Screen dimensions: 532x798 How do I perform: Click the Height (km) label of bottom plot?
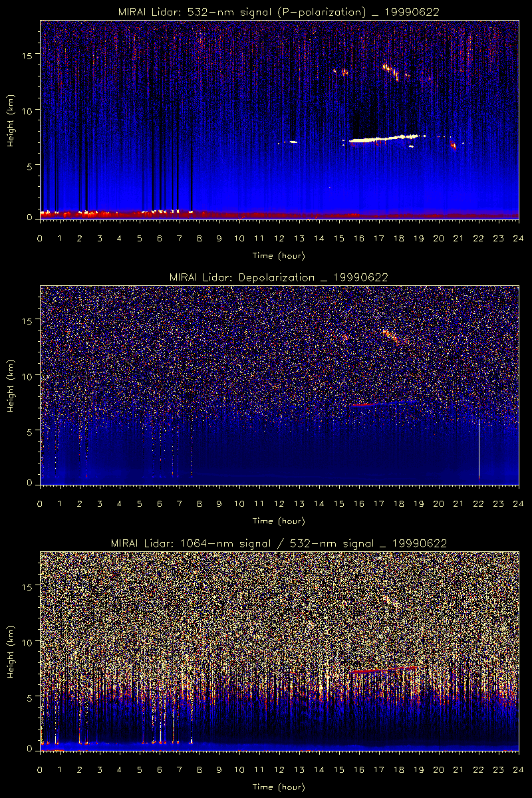pyautogui.click(x=11, y=652)
